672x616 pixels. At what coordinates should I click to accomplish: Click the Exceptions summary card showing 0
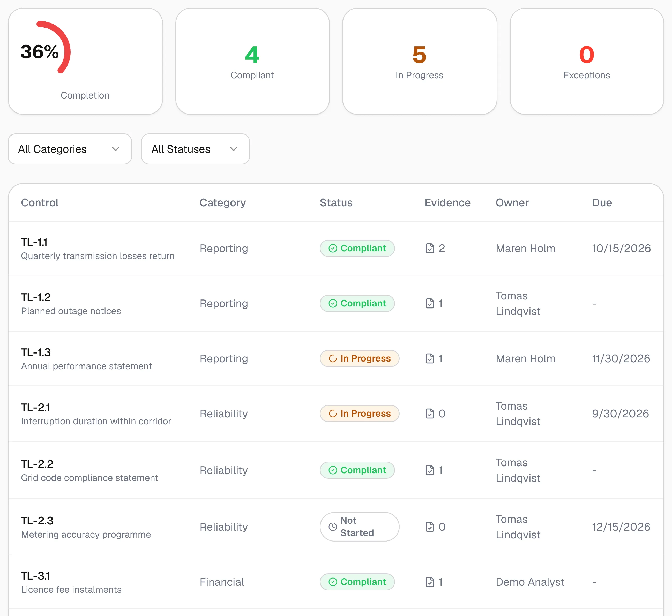587,61
